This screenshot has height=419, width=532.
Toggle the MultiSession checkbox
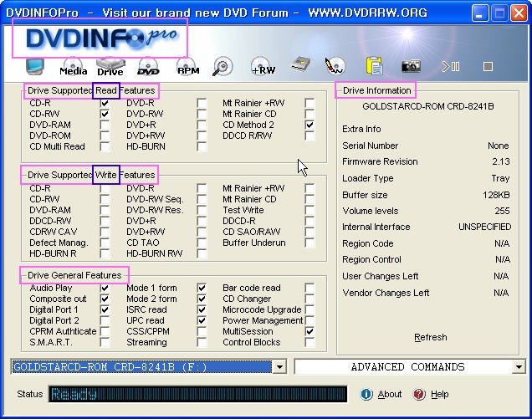(309, 331)
